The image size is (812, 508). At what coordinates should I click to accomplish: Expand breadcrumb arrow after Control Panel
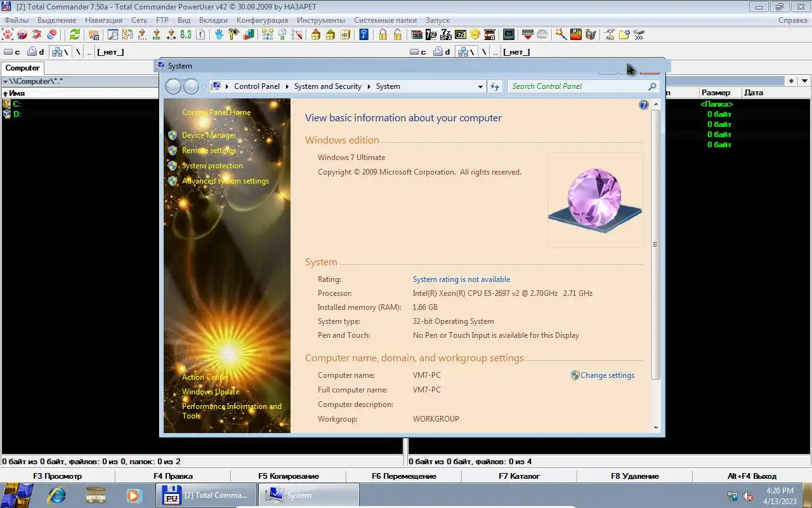[287, 86]
